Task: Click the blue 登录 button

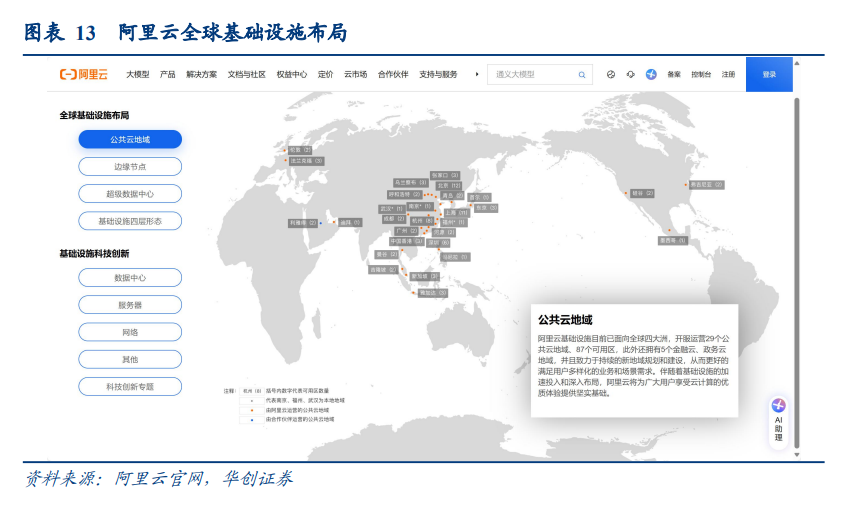Action: [769, 74]
